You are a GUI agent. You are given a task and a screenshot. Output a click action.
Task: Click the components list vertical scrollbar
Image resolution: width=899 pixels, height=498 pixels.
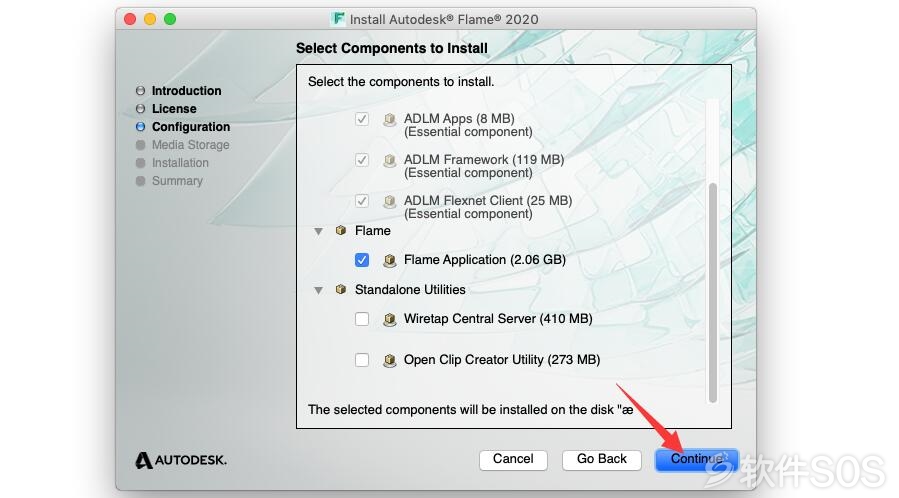pos(713,292)
